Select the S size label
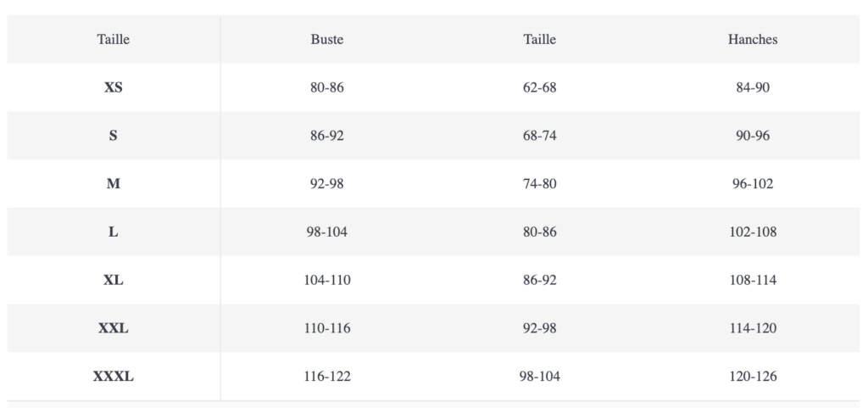The image size is (868, 408). [114, 136]
